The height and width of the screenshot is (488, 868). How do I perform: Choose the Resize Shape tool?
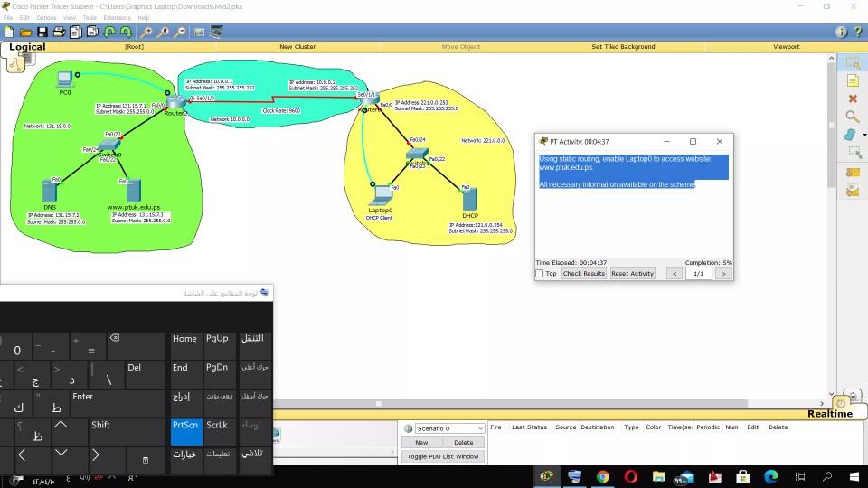click(854, 152)
